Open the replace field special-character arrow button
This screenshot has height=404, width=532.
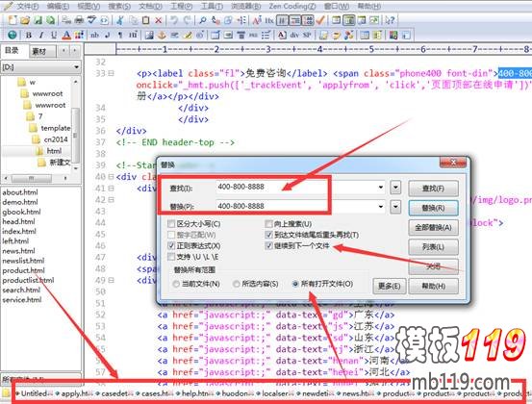[395, 207]
